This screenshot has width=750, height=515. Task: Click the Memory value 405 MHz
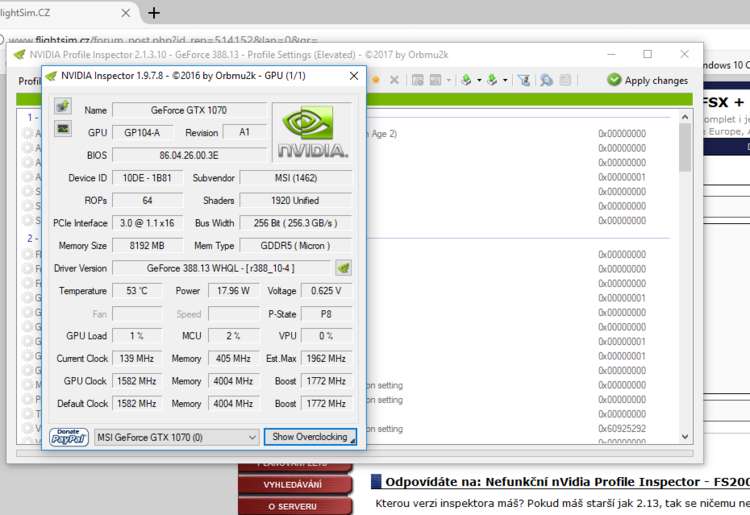(233, 358)
